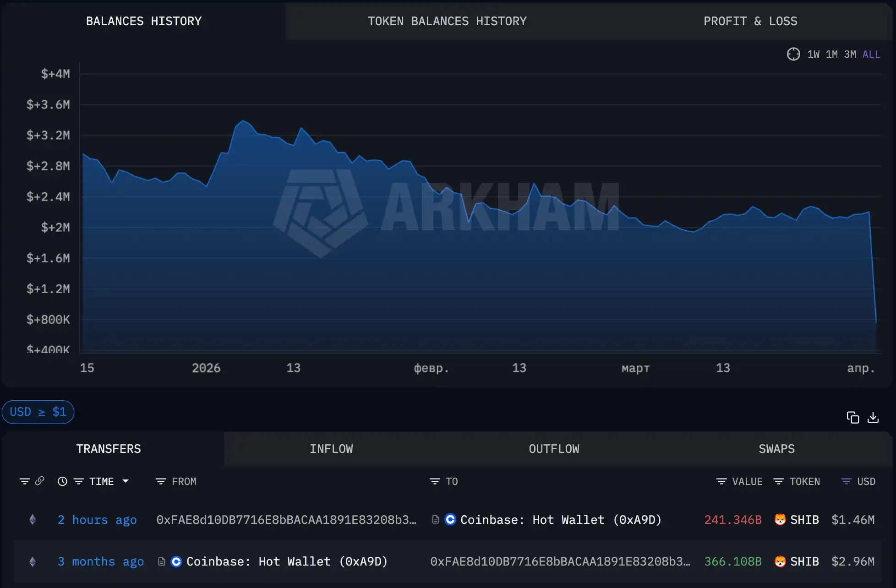Click the copy icon next to the download icon
The height and width of the screenshot is (588, 896).
tap(853, 417)
